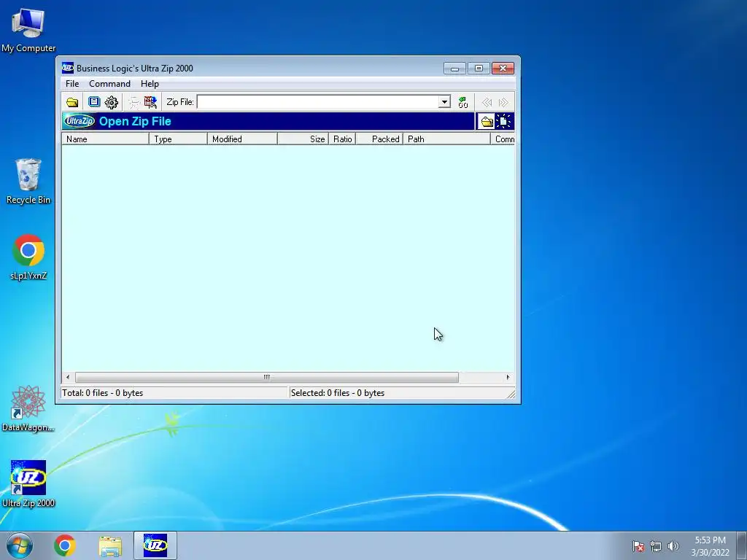Sort by the Size column header
This screenshot has width=747, height=560.
click(x=303, y=139)
